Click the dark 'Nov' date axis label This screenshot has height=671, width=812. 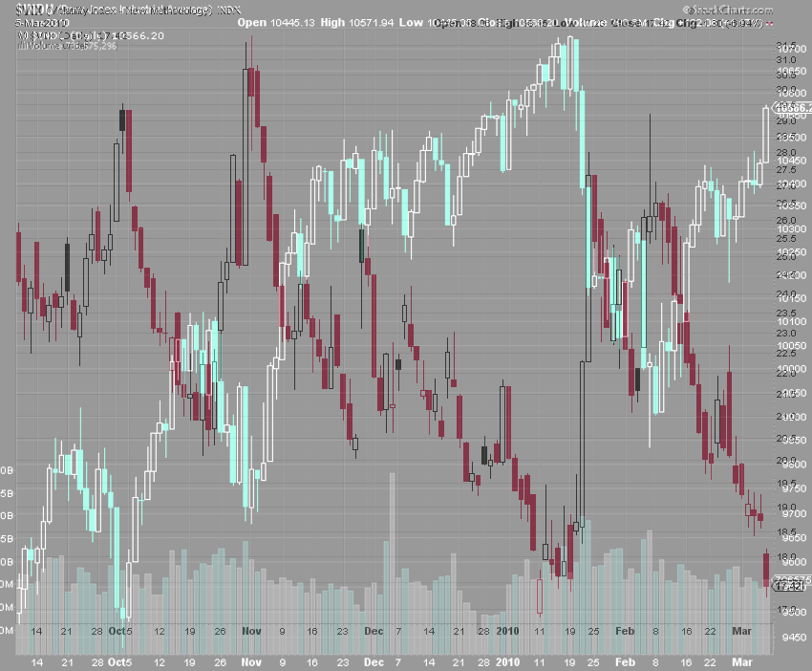click(x=251, y=631)
